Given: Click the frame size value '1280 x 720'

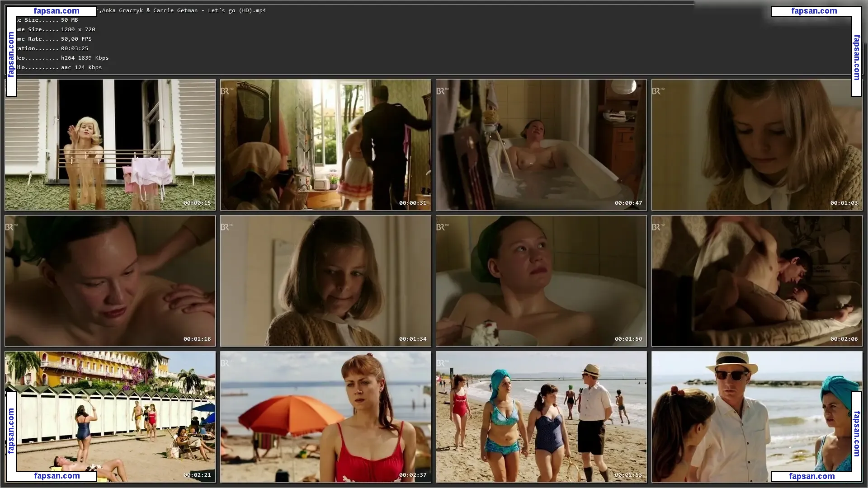Looking at the screenshot, I should 78,29.
